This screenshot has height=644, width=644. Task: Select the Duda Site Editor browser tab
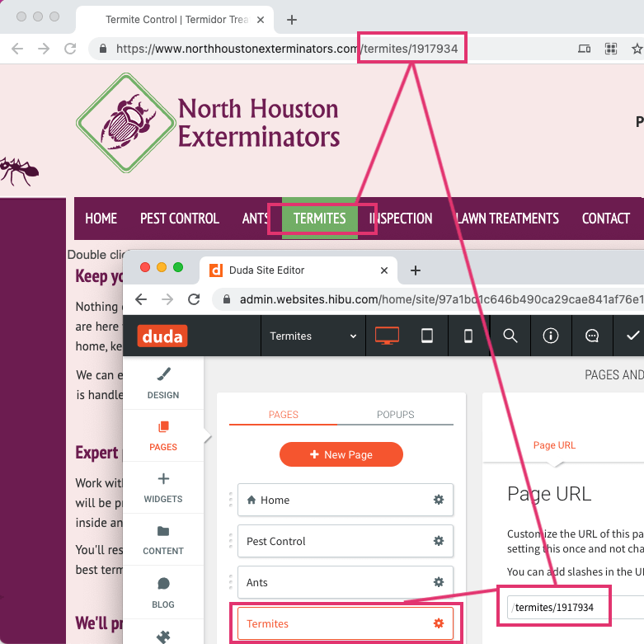(298, 270)
